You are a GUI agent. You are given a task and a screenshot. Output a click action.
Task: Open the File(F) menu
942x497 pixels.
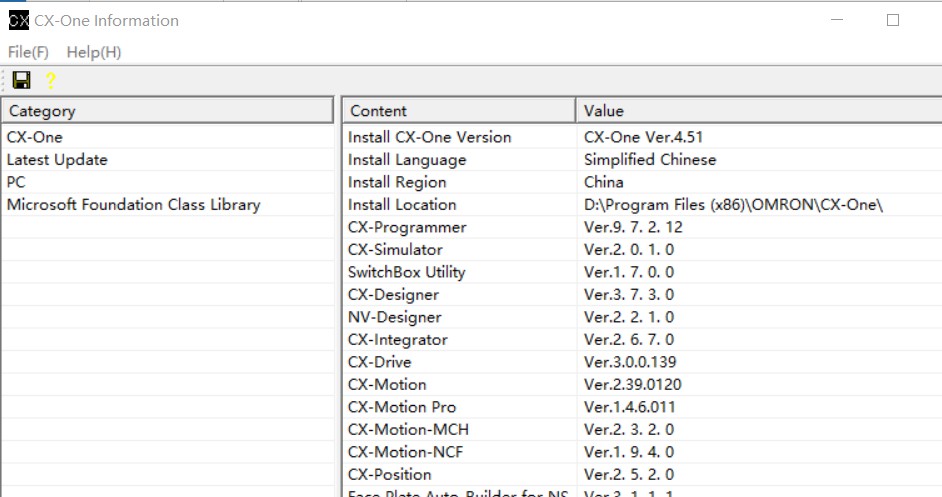(x=28, y=52)
